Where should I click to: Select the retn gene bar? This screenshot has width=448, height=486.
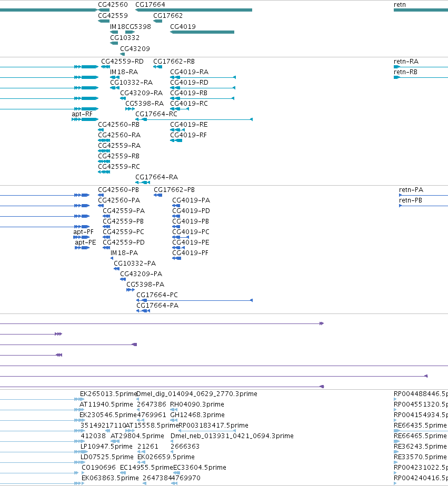[421, 10]
